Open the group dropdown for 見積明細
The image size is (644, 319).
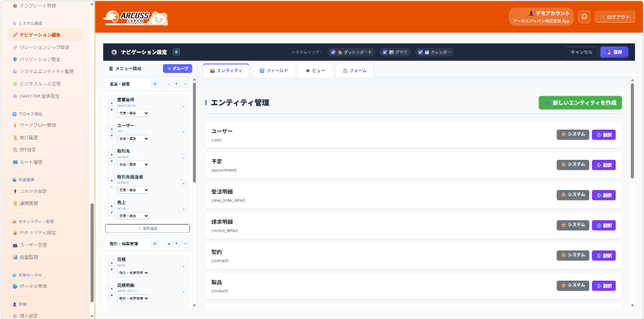click(x=133, y=298)
